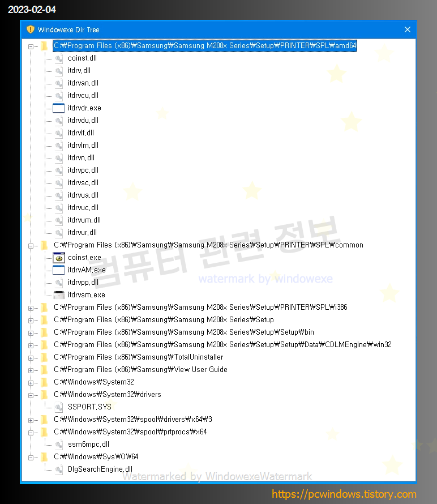The image size is (437, 504).
Task: Select the SPL\amd64 path tree row
Action: pyautogui.click(x=205, y=46)
